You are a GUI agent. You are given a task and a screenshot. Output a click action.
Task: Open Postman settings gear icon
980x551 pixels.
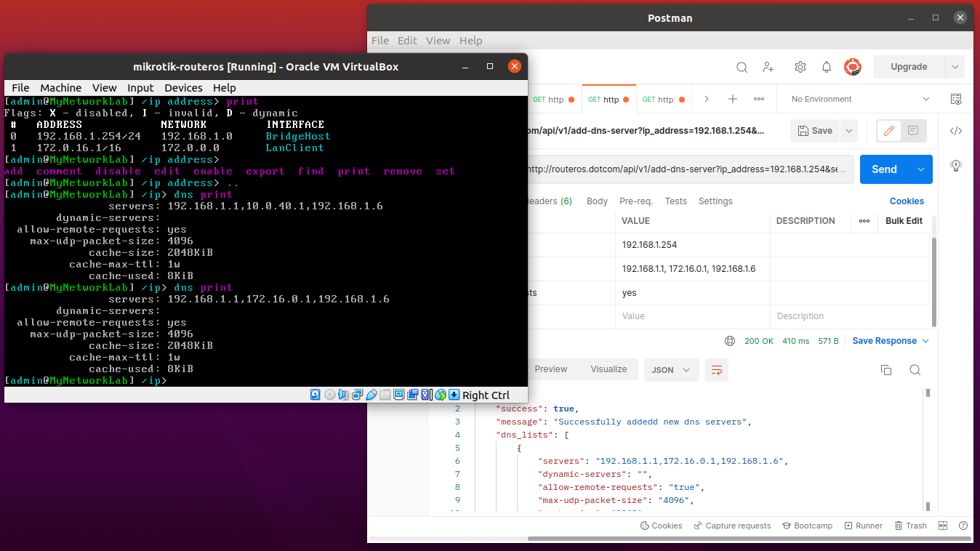800,67
